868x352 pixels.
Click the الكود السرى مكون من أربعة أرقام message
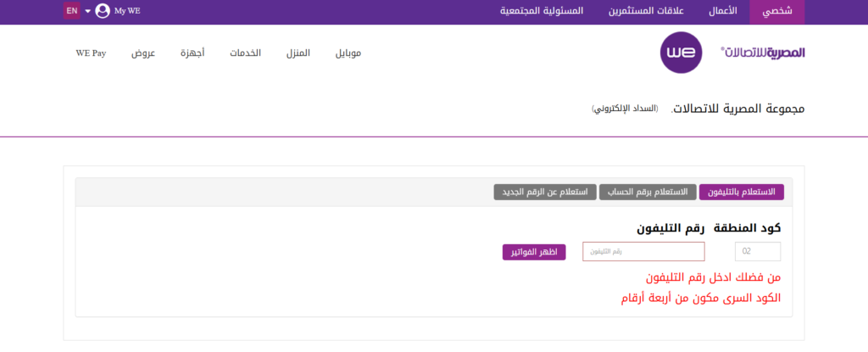[701, 298]
